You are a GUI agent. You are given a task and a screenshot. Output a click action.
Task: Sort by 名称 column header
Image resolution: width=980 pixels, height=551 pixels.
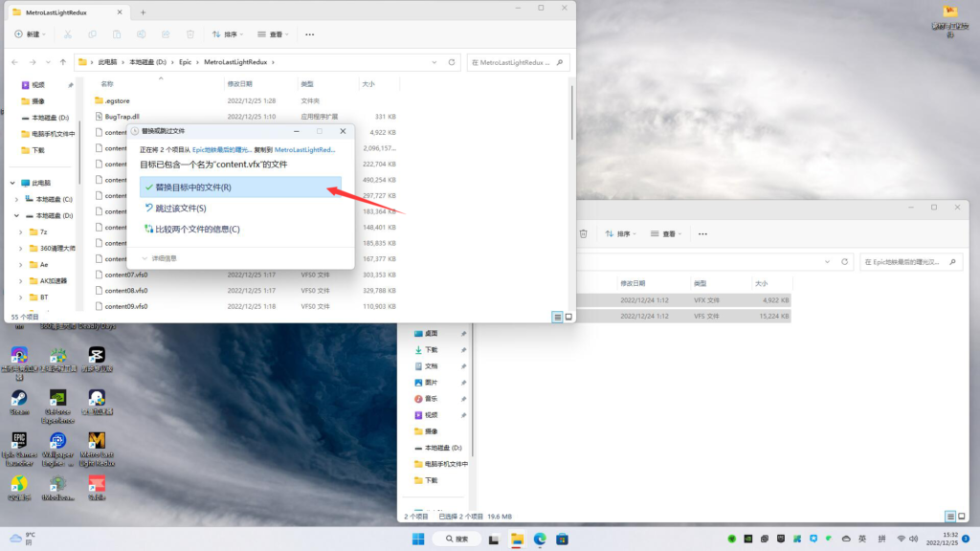coord(107,84)
